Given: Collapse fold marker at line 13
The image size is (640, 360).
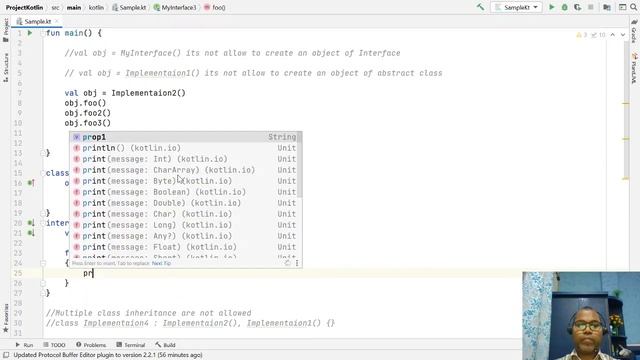Looking at the screenshot, I should (42, 153).
